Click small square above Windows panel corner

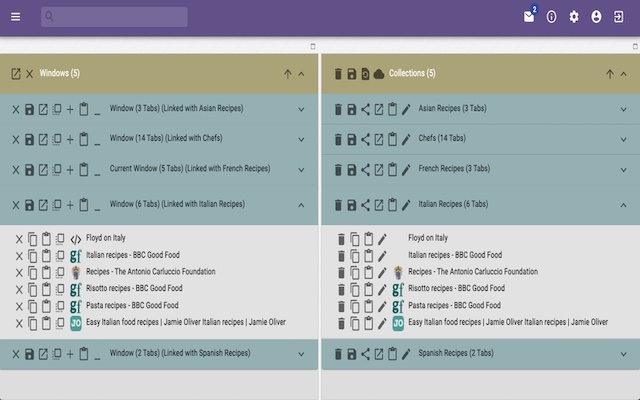coord(313,47)
